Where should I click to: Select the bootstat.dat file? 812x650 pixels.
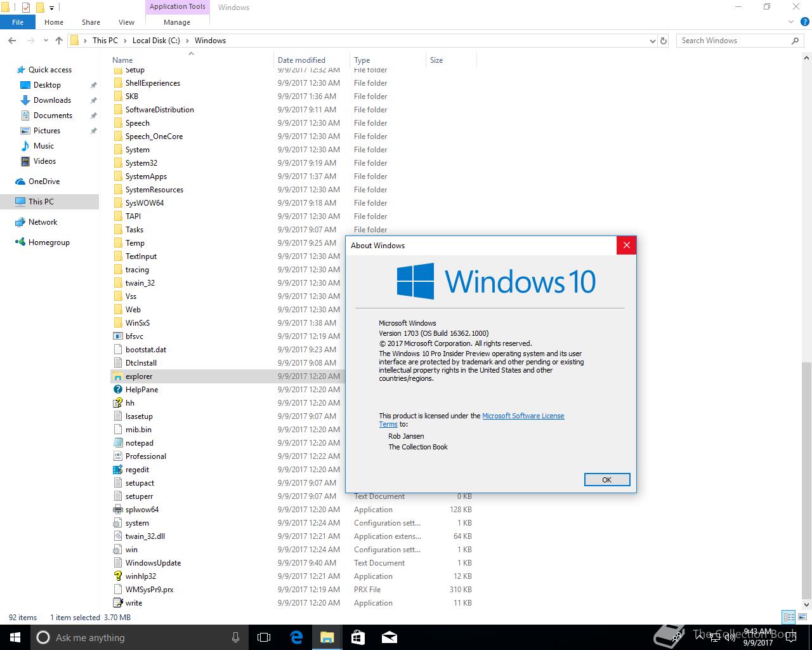point(145,350)
